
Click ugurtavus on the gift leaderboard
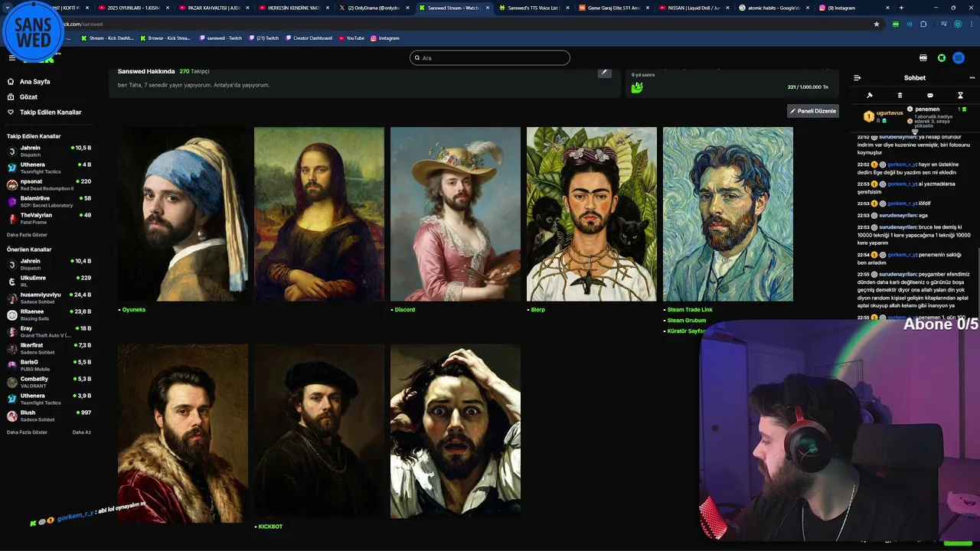pyautogui.click(x=890, y=113)
